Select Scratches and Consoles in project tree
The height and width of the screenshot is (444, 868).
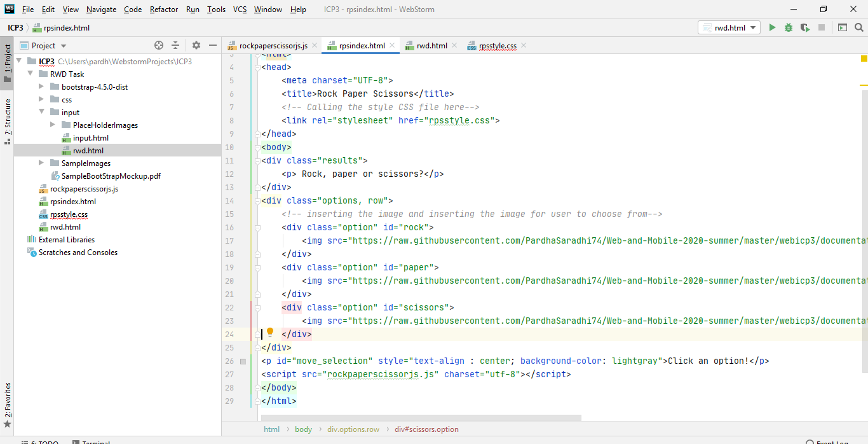click(78, 253)
